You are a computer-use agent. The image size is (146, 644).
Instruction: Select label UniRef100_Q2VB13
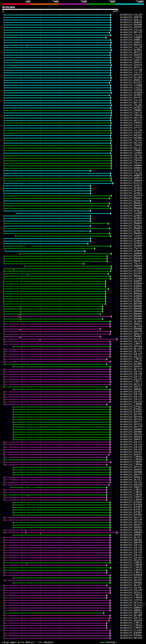[x=131, y=171]
